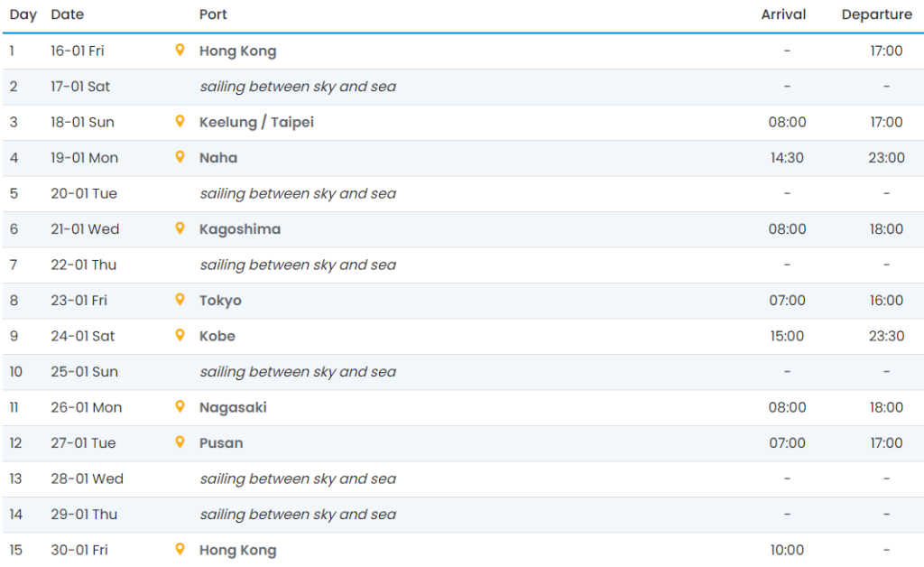Click the Departure column header
The image size is (924, 567).
click(x=876, y=14)
